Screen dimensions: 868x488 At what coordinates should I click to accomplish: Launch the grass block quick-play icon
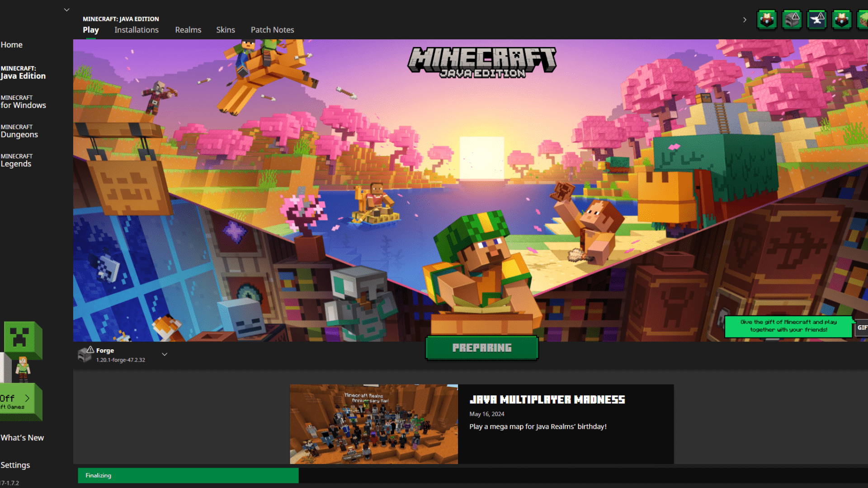[x=863, y=20]
